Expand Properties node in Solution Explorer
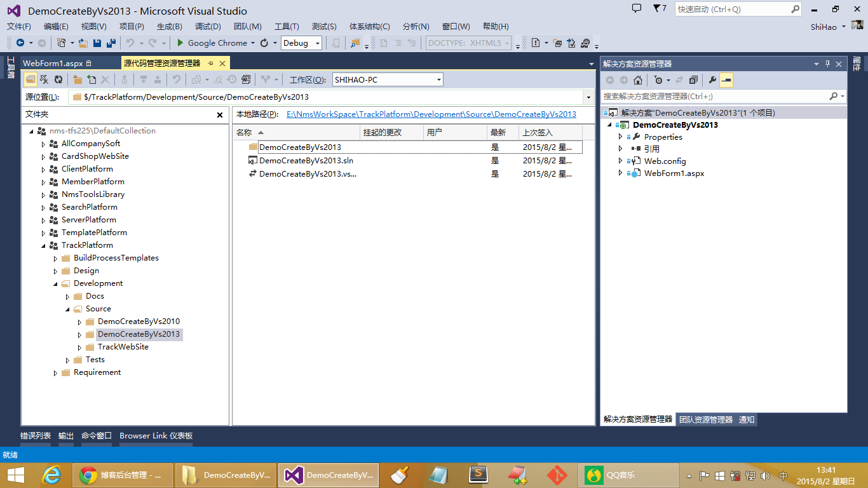This screenshot has height=488, width=868. click(x=621, y=137)
